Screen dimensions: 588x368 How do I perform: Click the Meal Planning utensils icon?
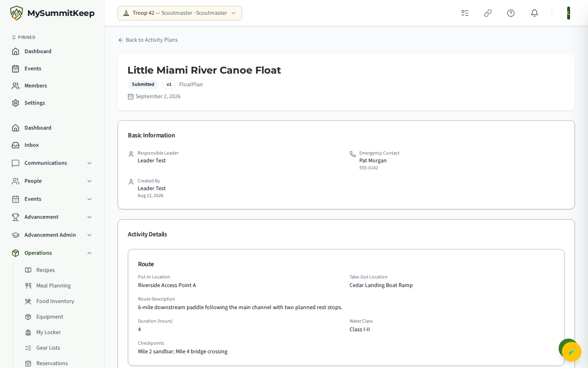[28, 285]
